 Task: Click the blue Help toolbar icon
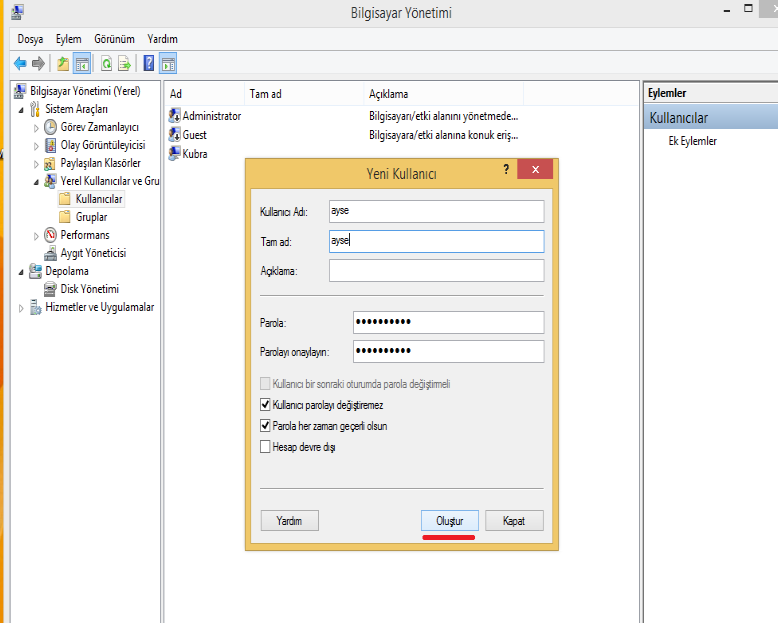pyautogui.click(x=148, y=63)
